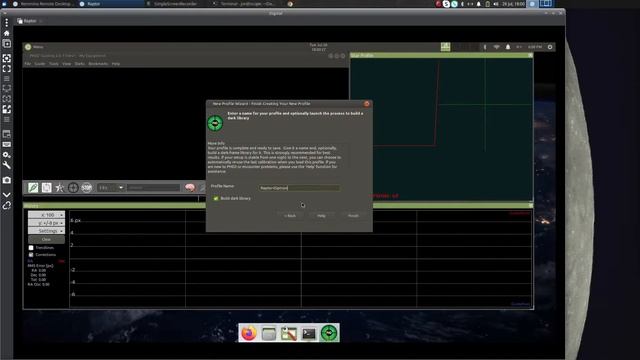640x360 pixels.
Task: Open the tools settings app in the dock
Action: (289, 333)
